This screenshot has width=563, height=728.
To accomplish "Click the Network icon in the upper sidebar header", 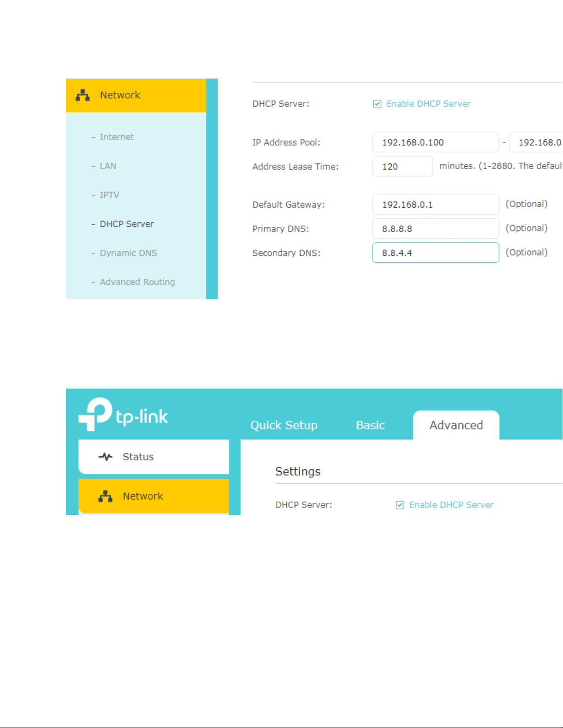I will [x=83, y=95].
